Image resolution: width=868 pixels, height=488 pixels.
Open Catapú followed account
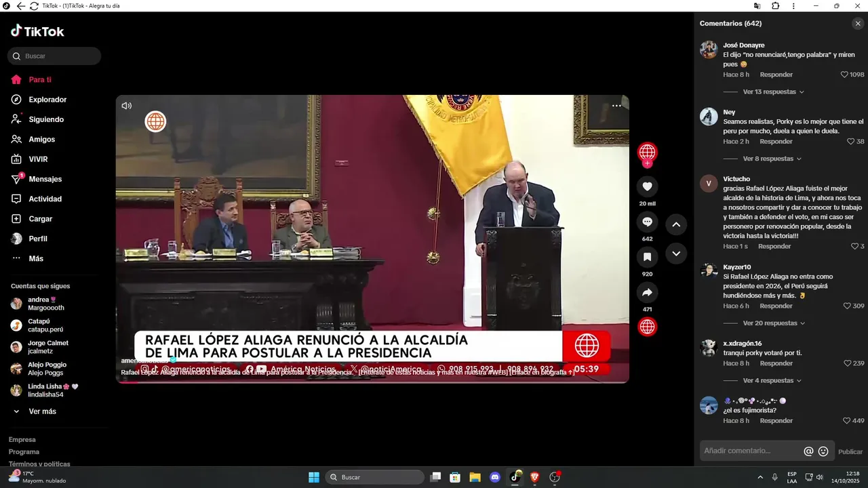click(x=37, y=325)
